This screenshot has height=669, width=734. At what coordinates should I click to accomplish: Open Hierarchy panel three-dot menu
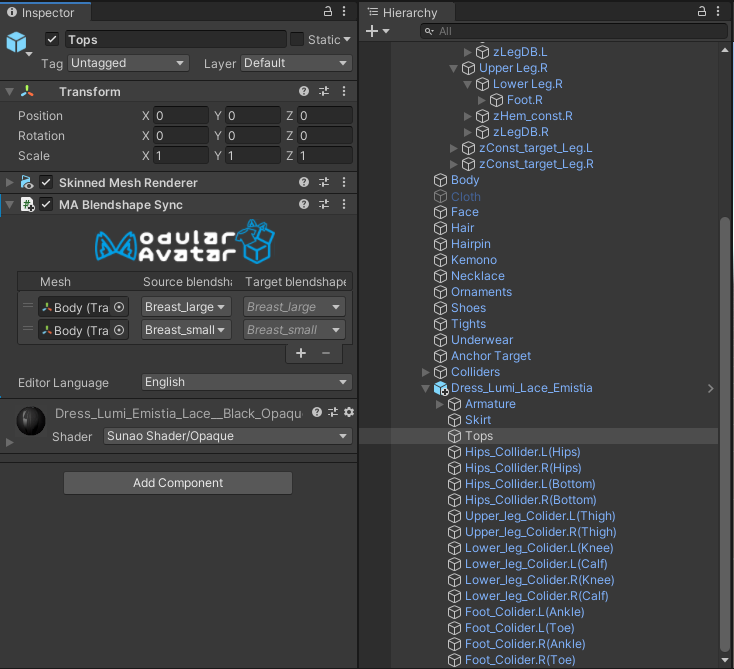coord(718,11)
